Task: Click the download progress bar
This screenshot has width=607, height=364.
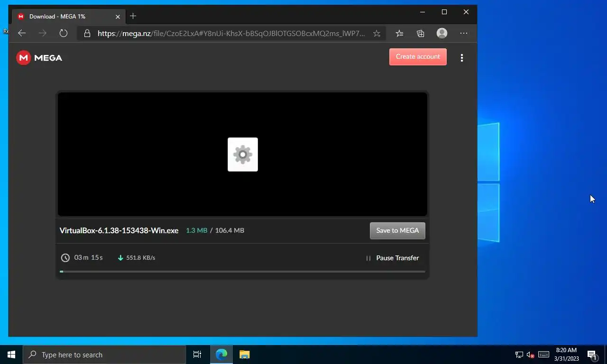Action: click(x=242, y=272)
